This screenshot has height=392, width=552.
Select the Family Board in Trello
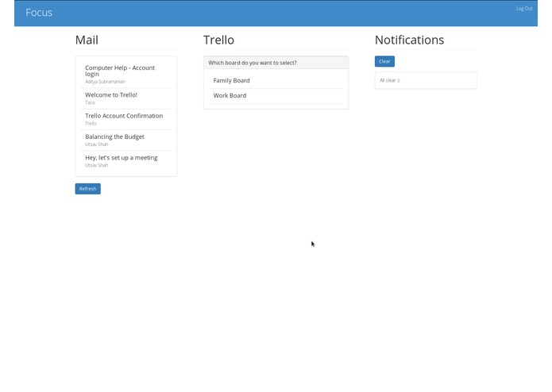coord(276,80)
